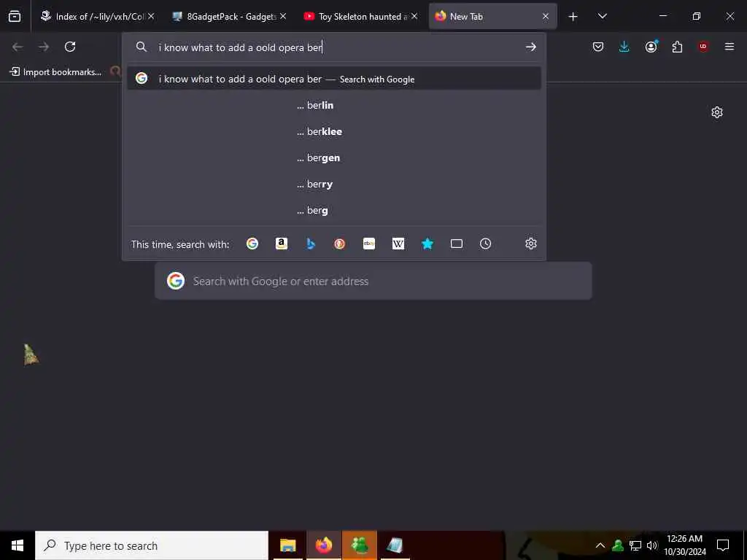Image resolution: width=747 pixels, height=560 pixels.
Task: Search this time with Amazon
Action: coord(282,244)
